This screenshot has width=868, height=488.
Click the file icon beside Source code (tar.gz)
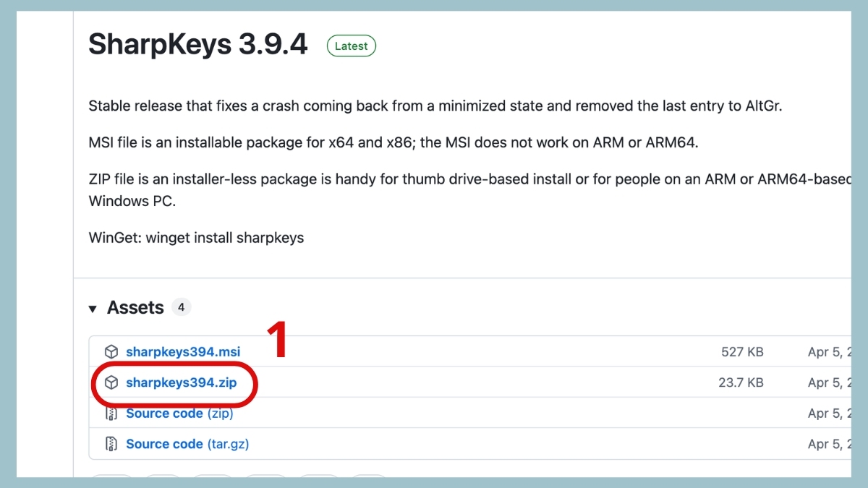(x=111, y=444)
